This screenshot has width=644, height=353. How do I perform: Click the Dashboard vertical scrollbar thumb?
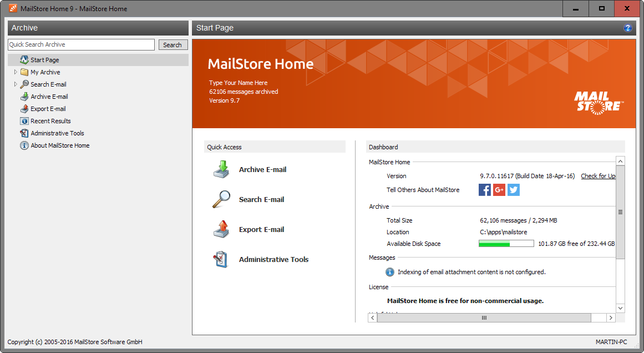point(621,212)
